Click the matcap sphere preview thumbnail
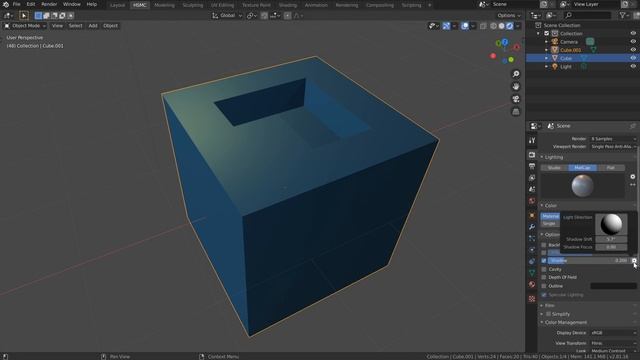This screenshot has height=360, width=640. point(582,186)
